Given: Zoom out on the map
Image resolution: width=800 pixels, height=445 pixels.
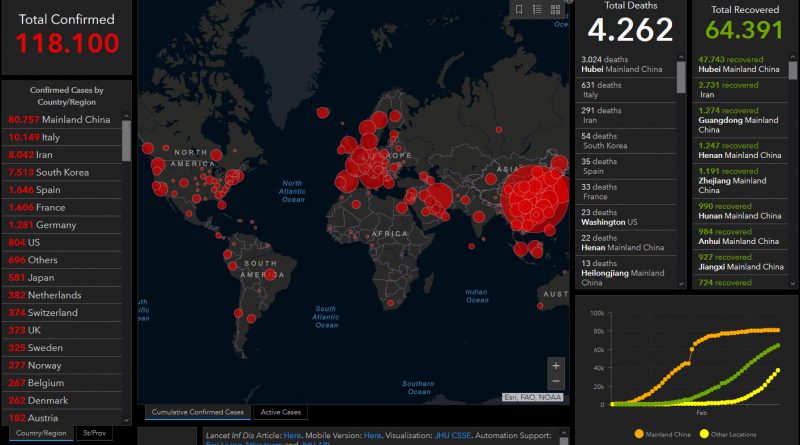Looking at the screenshot, I should (x=556, y=381).
